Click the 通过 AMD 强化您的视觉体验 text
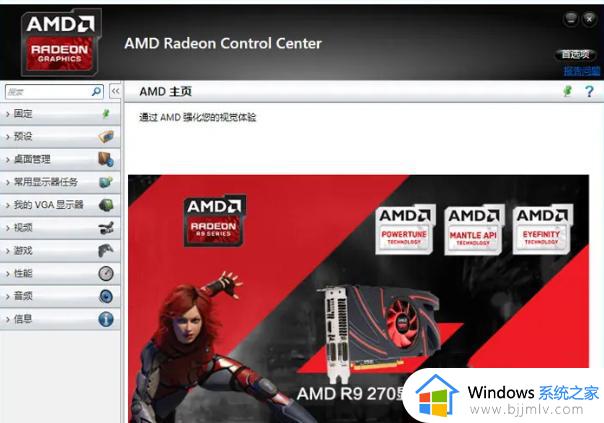The image size is (604, 423). click(198, 117)
